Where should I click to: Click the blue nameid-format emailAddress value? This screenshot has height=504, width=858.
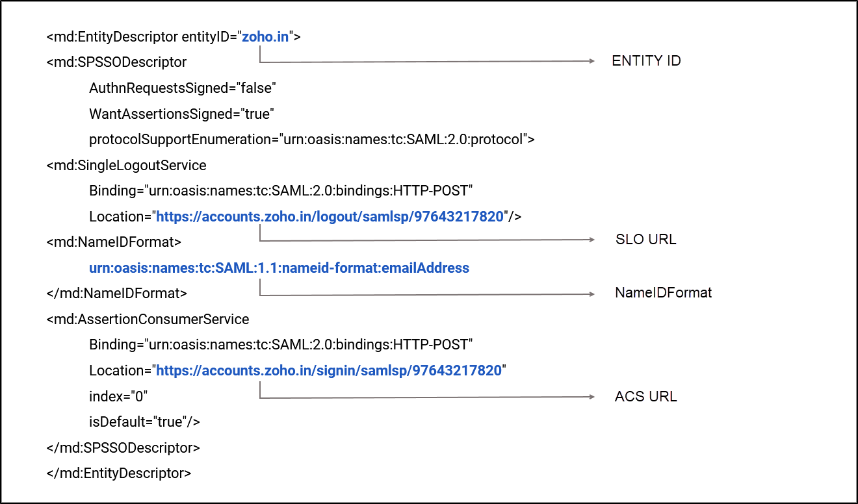point(279,268)
